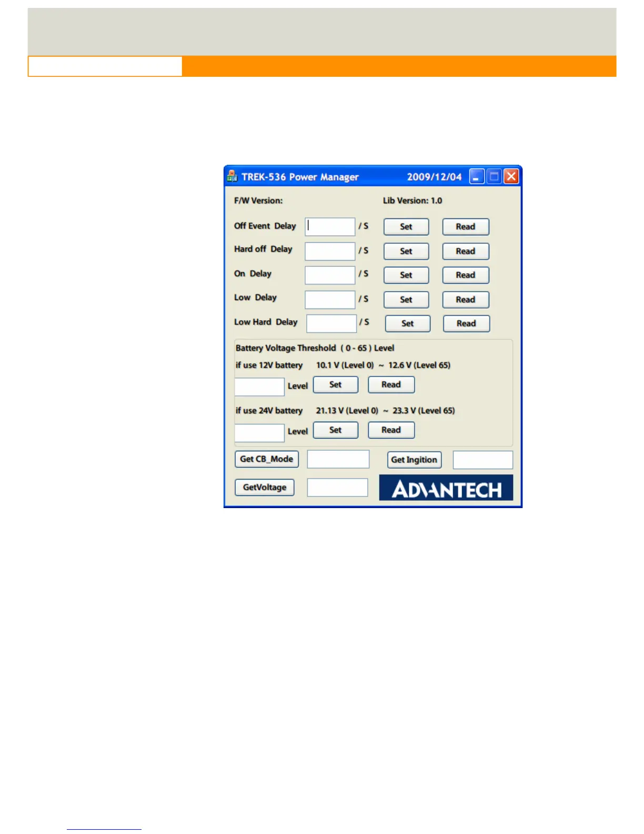Click the CB_Mode result field

338,459
